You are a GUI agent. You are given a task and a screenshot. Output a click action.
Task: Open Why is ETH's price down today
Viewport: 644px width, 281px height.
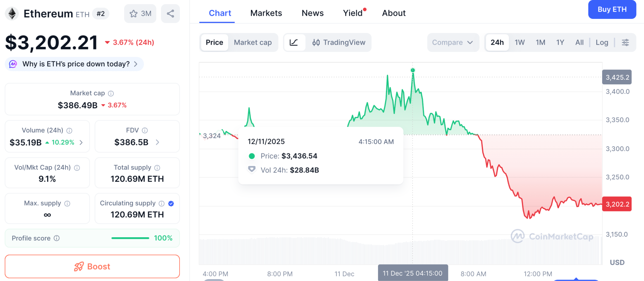click(x=74, y=64)
